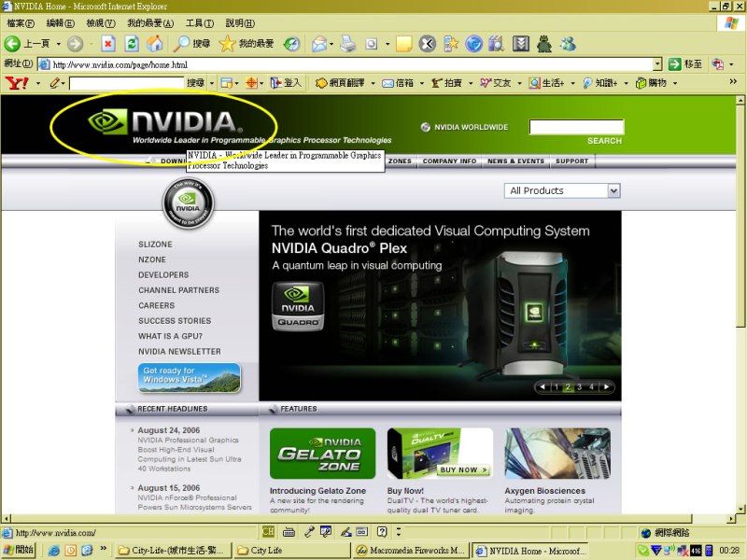Open the 我的最愛(A) Favorites menu

pos(150,22)
